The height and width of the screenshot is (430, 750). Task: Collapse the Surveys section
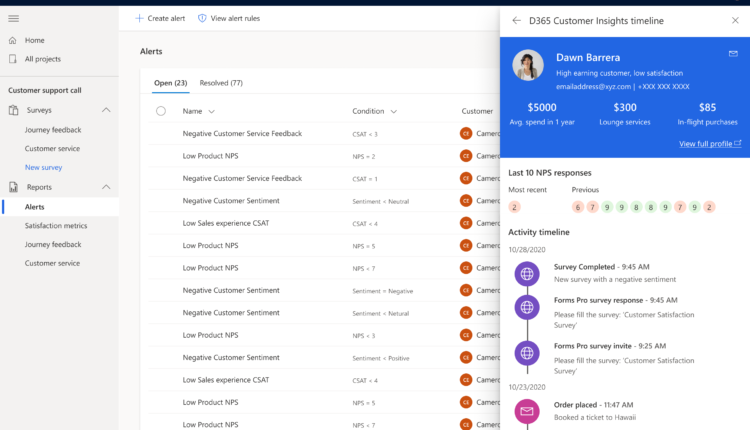[106, 110]
